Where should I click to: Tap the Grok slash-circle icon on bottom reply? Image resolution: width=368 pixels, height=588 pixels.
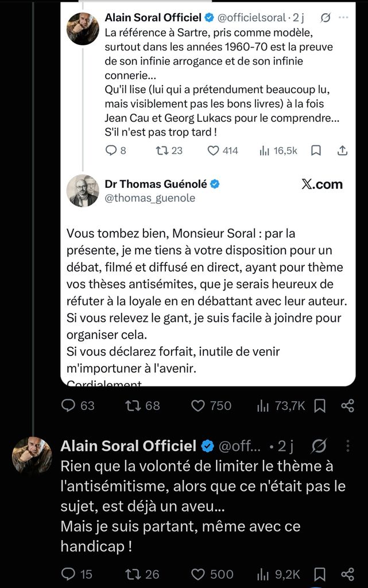click(319, 446)
